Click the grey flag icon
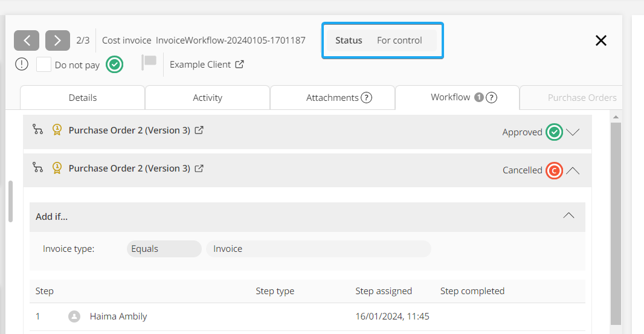 pos(149,62)
